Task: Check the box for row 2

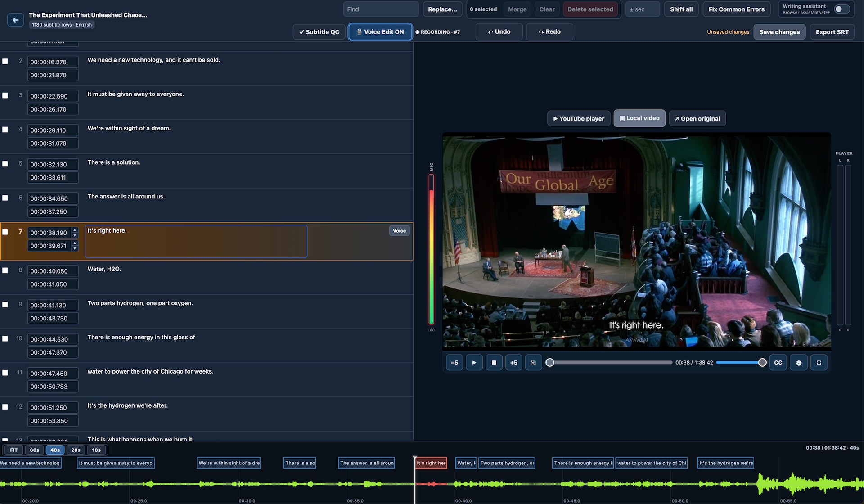Action: [5, 61]
